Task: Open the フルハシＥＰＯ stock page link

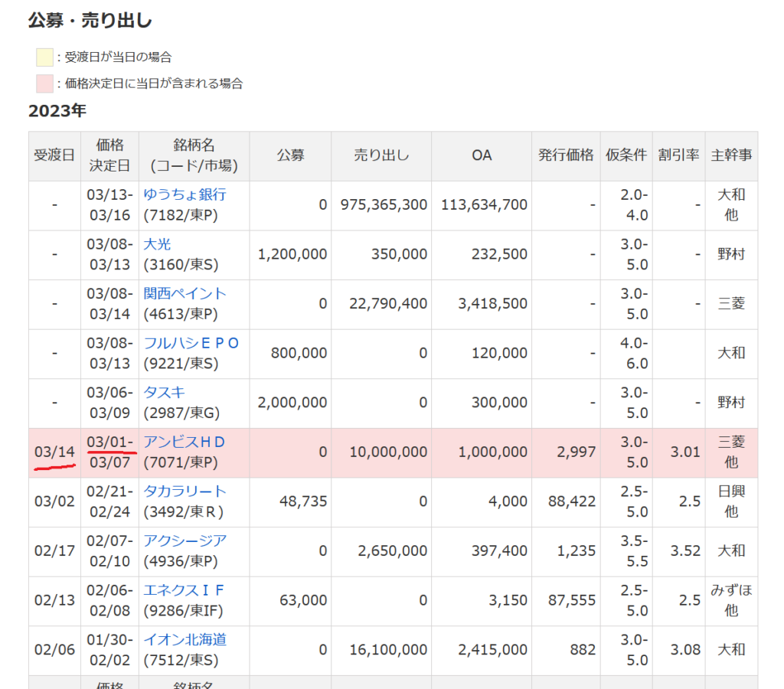Action: 191,343
